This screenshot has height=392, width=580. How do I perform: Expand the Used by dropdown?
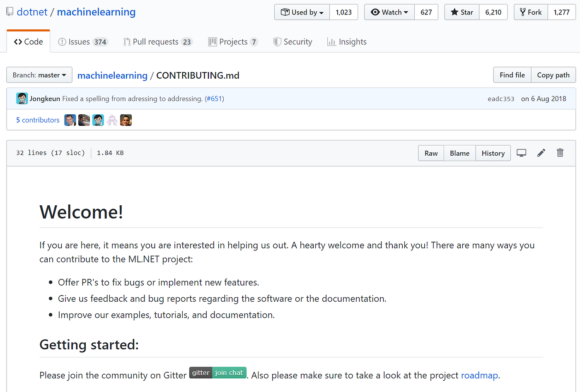(x=302, y=12)
